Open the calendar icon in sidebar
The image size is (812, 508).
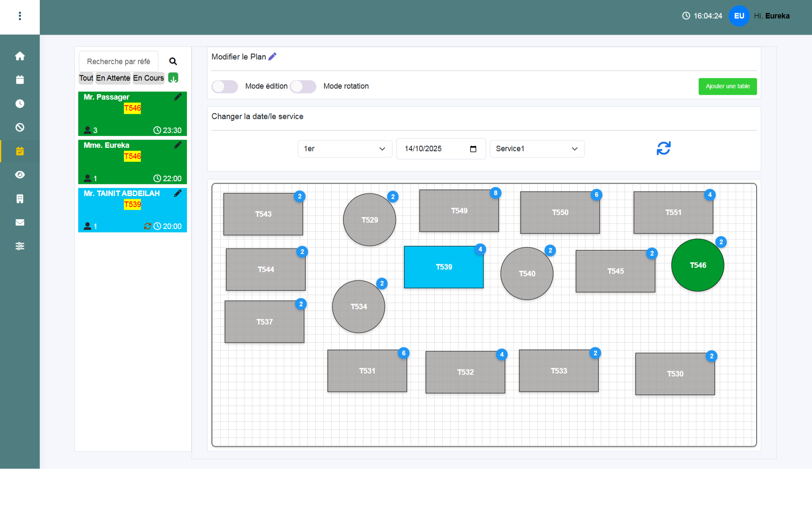(x=20, y=80)
